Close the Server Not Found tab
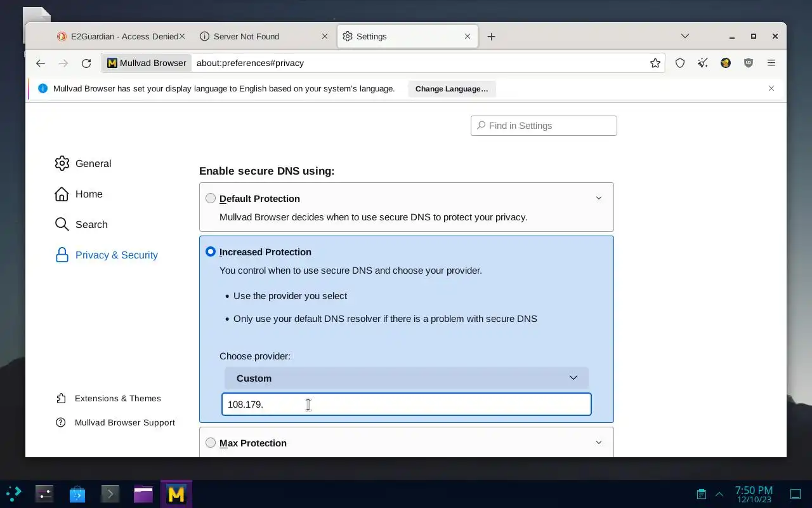 coord(325,36)
